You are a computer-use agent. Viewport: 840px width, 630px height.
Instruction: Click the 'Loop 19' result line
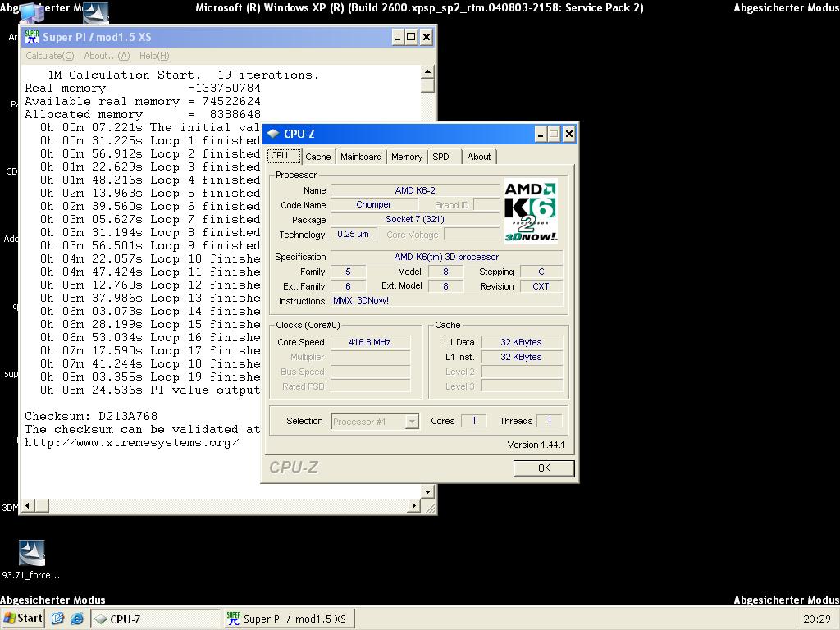coord(150,377)
